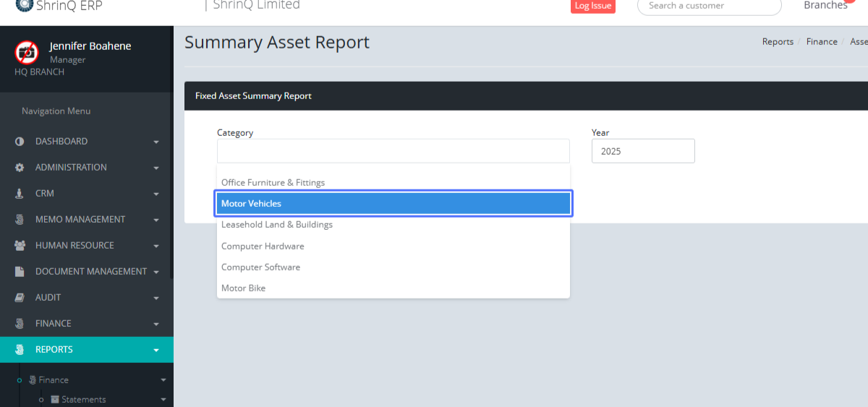
Task: Pick Leasehold Land & Buildings option
Action: [277, 225]
